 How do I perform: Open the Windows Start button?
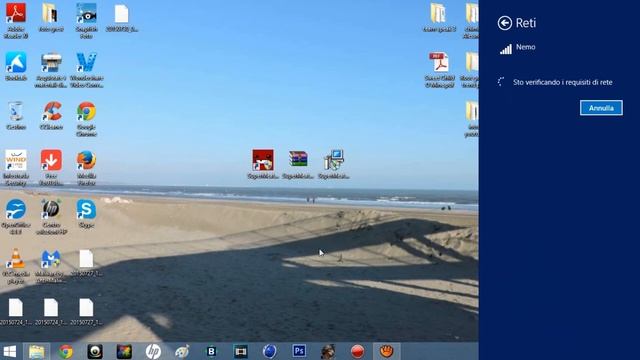click(10, 351)
